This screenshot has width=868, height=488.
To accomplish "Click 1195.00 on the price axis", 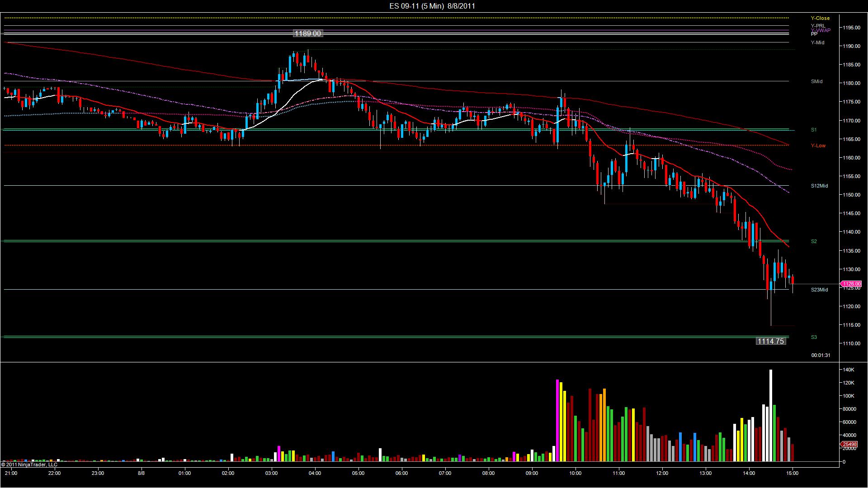I will click(851, 28).
